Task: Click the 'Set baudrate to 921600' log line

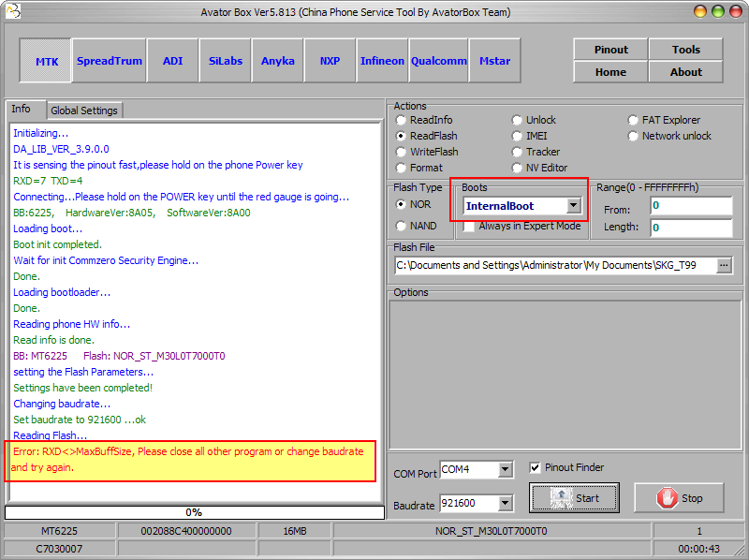Action: (x=80, y=420)
